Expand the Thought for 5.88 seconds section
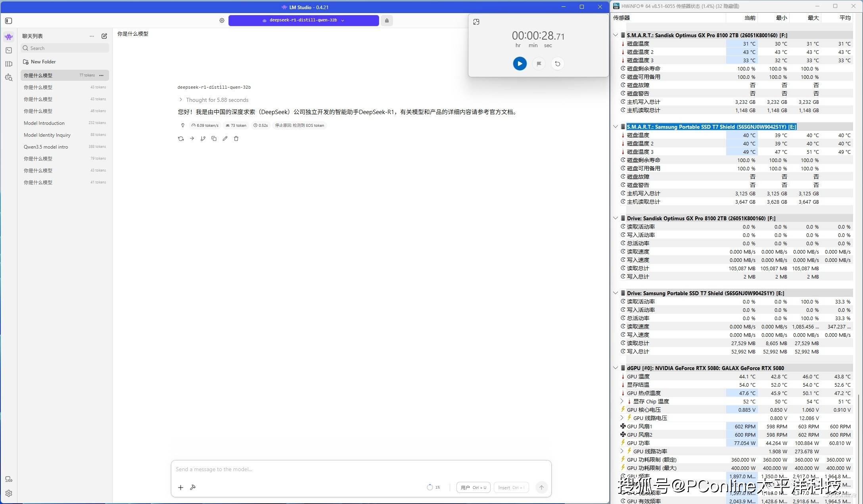Image resolution: width=863 pixels, height=504 pixels. [x=214, y=100]
